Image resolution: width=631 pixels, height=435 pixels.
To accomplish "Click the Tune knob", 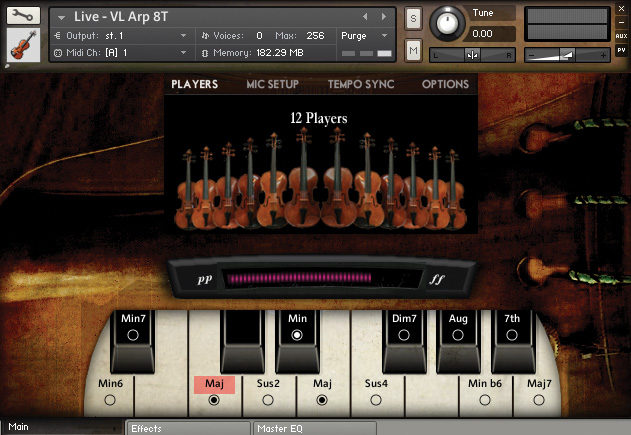I will tap(447, 21).
